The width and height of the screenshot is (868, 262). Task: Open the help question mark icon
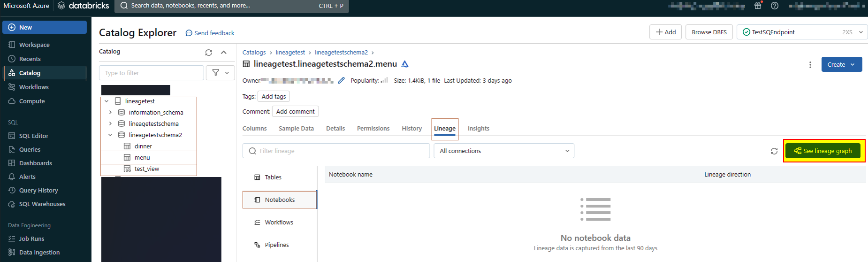775,6
